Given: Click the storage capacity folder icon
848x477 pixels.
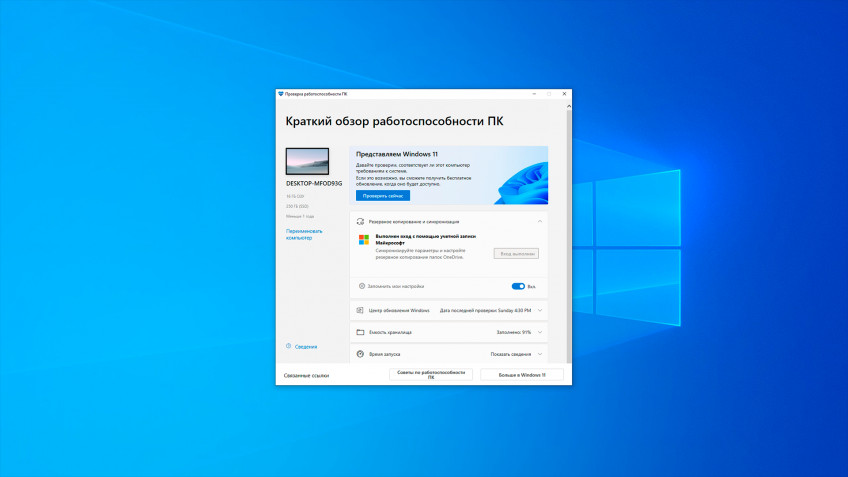Looking at the screenshot, I should 360,332.
